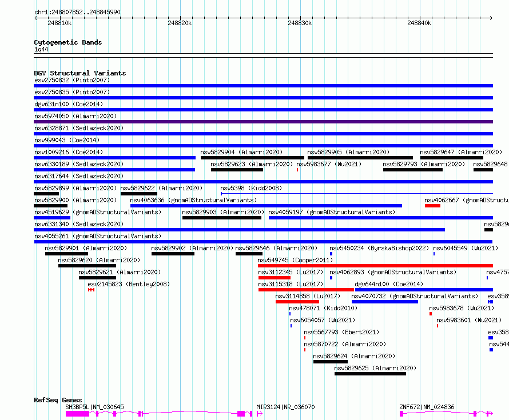Click the nsv1009216 (Coe2014) blue bar
Screen dimensions: 509x420
[114, 158]
